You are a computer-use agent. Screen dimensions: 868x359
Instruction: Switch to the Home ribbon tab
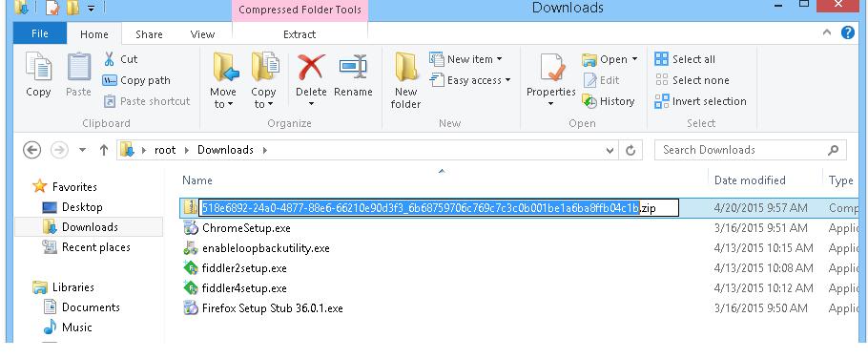[94, 34]
